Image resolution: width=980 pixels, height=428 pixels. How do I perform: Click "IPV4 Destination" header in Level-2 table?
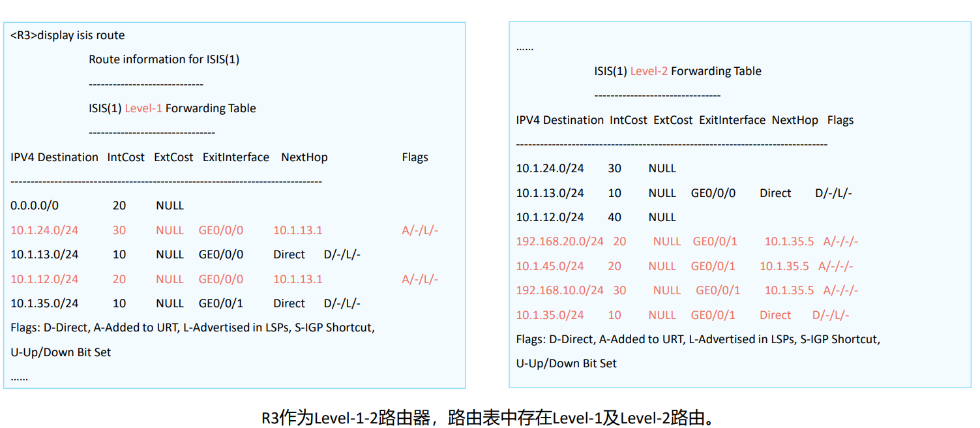point(560,120)
